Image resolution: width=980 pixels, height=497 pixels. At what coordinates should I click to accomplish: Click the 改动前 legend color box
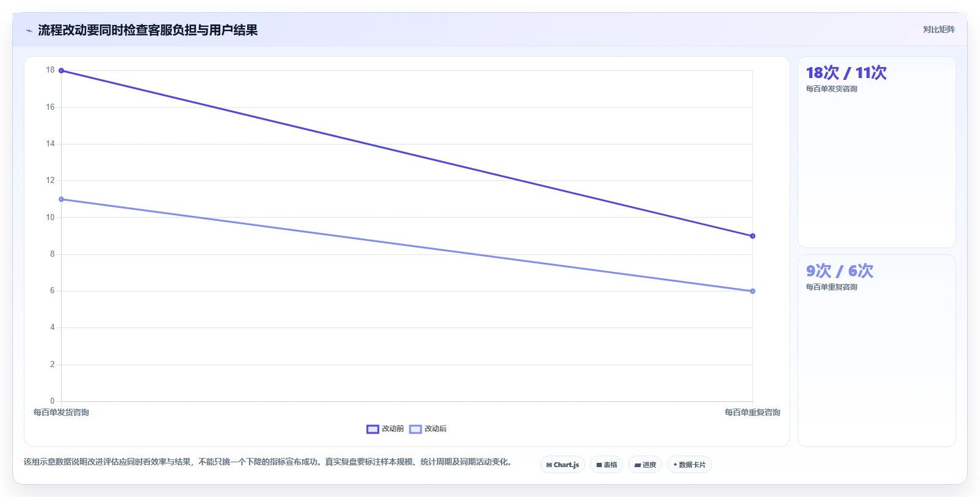(x=373, y=429)
